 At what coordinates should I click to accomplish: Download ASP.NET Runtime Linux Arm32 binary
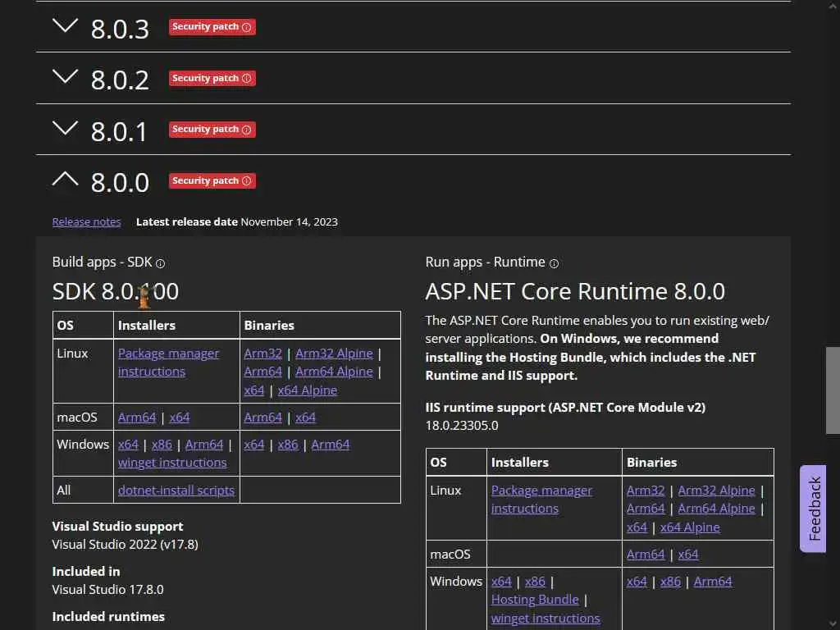[x=646, y=491]
